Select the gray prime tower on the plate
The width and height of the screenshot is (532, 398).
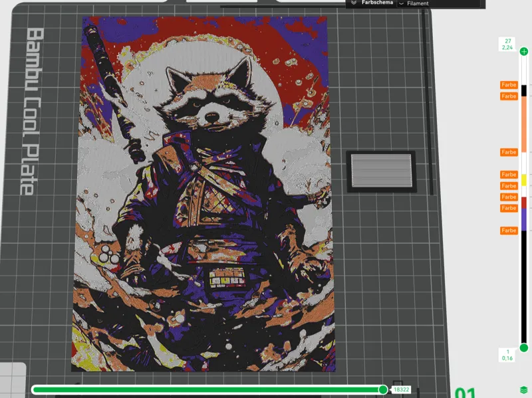click(381, 171)
